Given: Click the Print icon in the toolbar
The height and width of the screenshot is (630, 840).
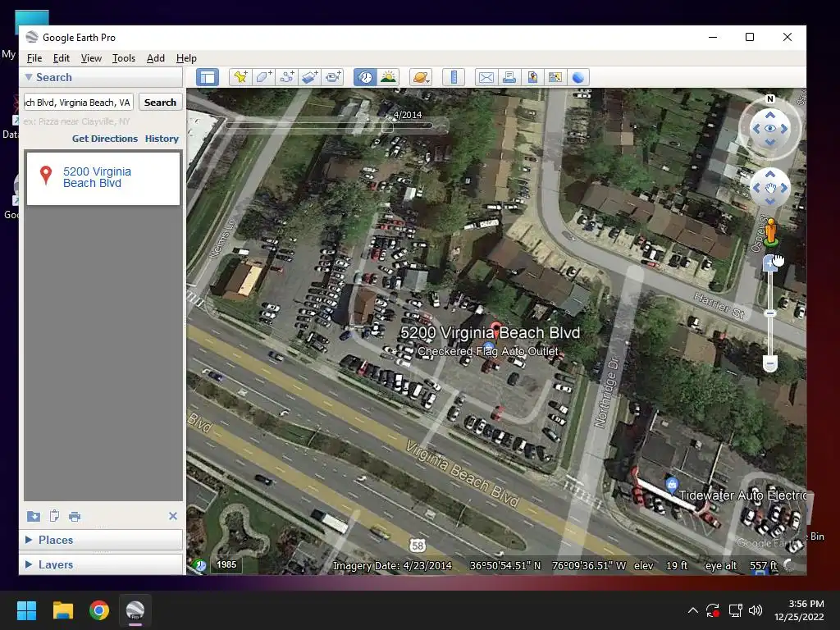Looking at the screenshot, I should point(509,77).
